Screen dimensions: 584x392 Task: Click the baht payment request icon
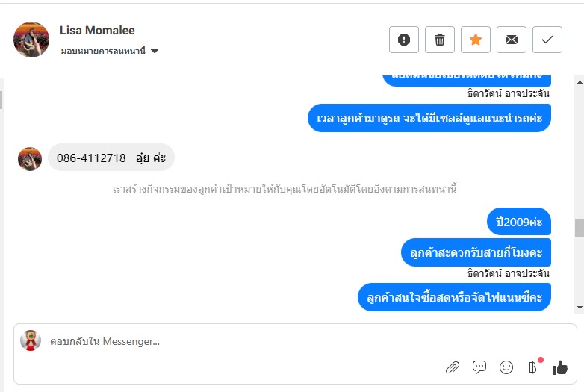(532, 367)
